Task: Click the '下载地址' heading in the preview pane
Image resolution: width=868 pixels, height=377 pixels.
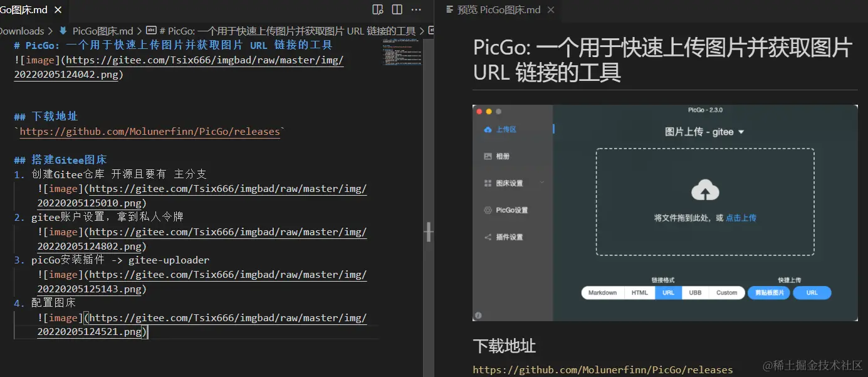Action: pyautogui.click(x=505, y=346)
